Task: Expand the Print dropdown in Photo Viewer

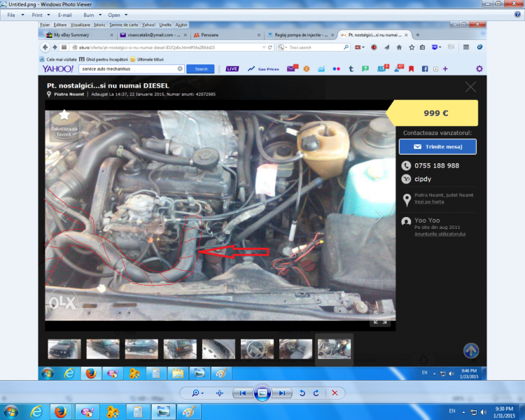Action: point(38,15)
